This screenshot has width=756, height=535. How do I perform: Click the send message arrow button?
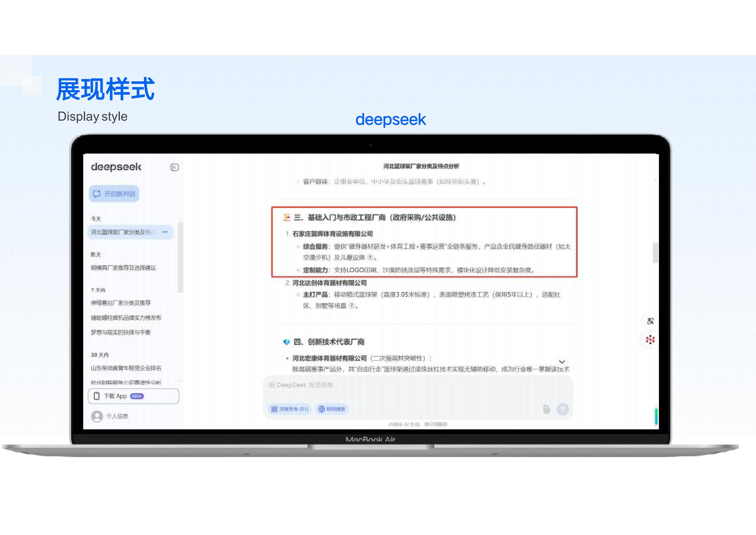pyautogui.click(x=563, y=409)
